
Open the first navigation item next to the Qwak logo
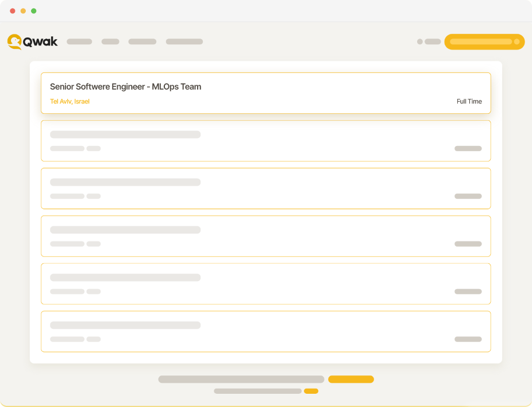coord(79,41)
